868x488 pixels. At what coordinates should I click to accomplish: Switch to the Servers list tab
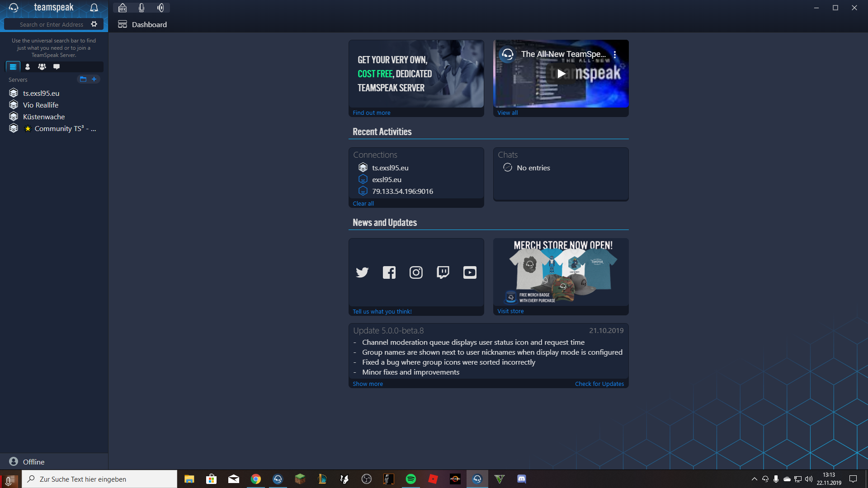(x=13, y=67)
